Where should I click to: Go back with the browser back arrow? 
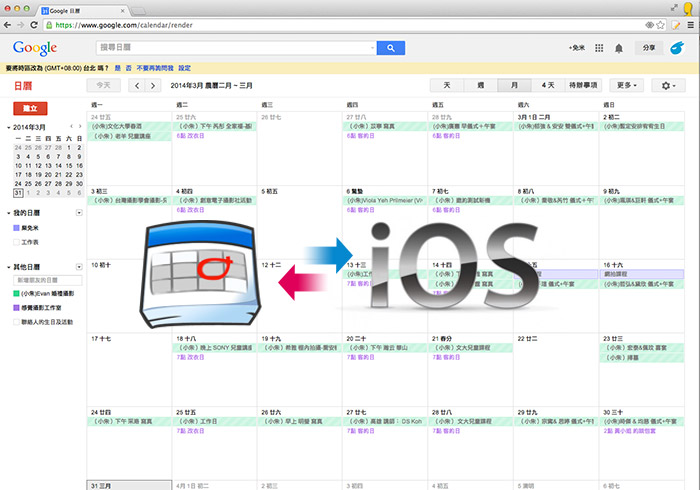coord(7,25)
